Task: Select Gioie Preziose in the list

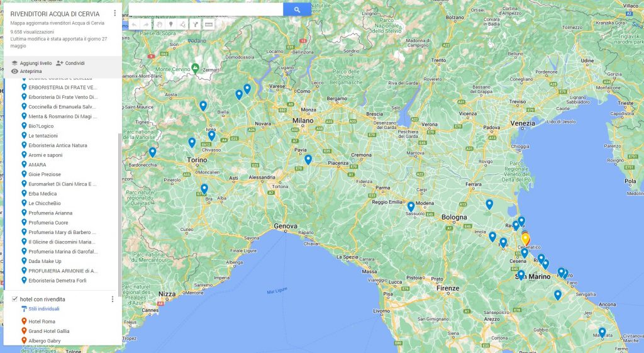Action: point(45,174)
